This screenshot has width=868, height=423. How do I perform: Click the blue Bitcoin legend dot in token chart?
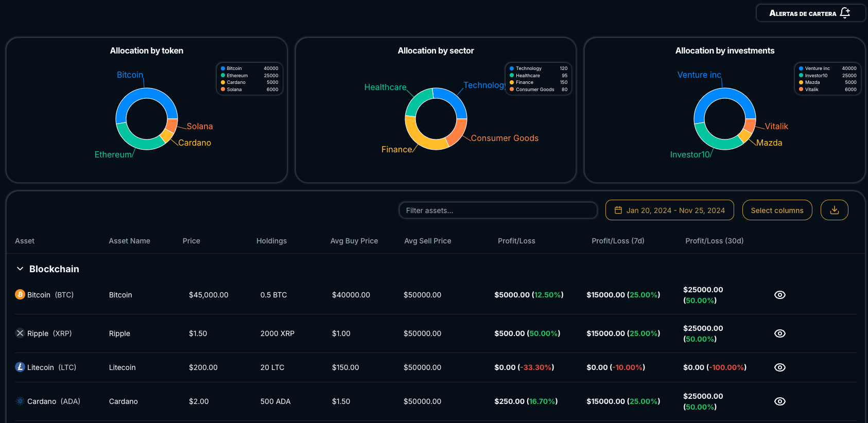(x=223, y=68)
